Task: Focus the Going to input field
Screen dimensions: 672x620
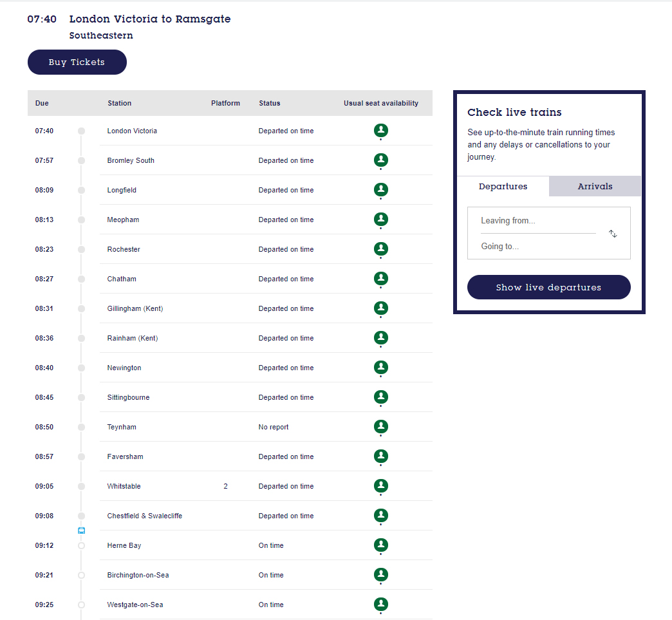Action: [x=537, y=247]
